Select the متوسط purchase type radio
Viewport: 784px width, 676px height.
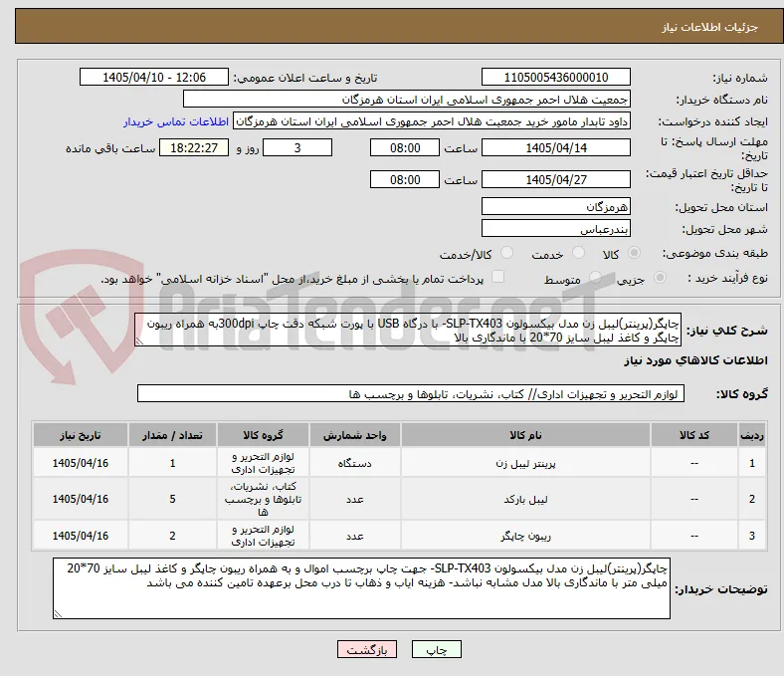(x=595, y=277)
